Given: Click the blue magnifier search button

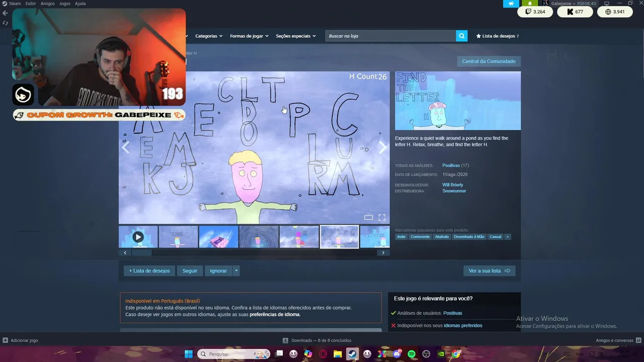Looking at the screenshot, I should click(462, 36).
